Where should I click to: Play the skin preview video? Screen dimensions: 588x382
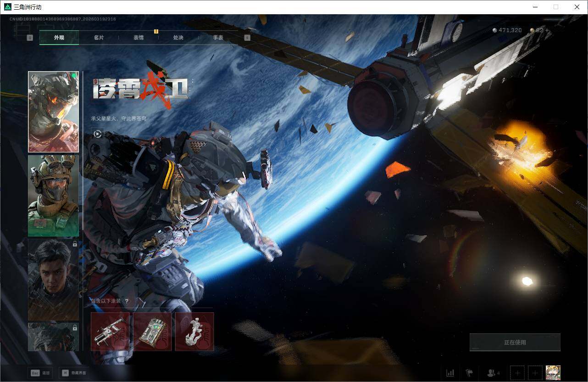(x=97, y=134)
